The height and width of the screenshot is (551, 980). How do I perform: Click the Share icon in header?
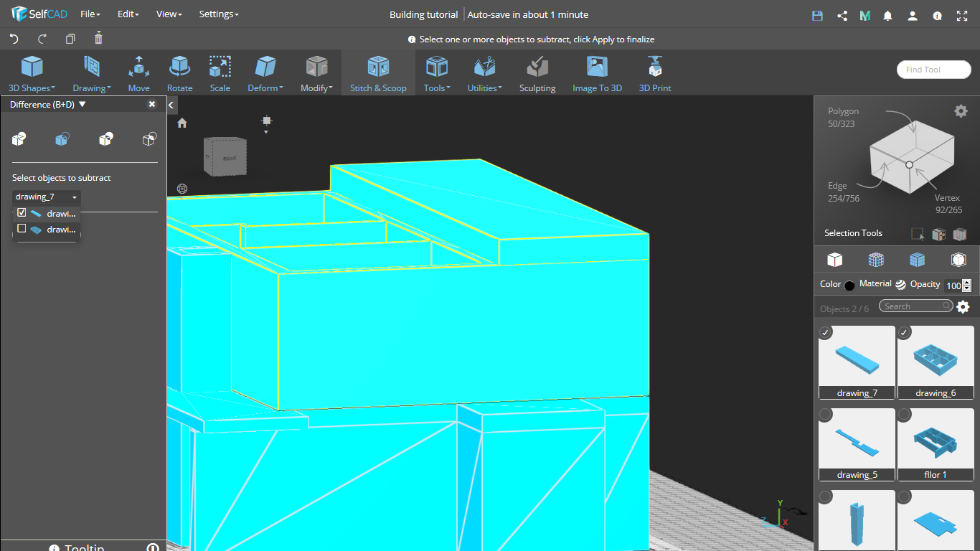point(842,15)
